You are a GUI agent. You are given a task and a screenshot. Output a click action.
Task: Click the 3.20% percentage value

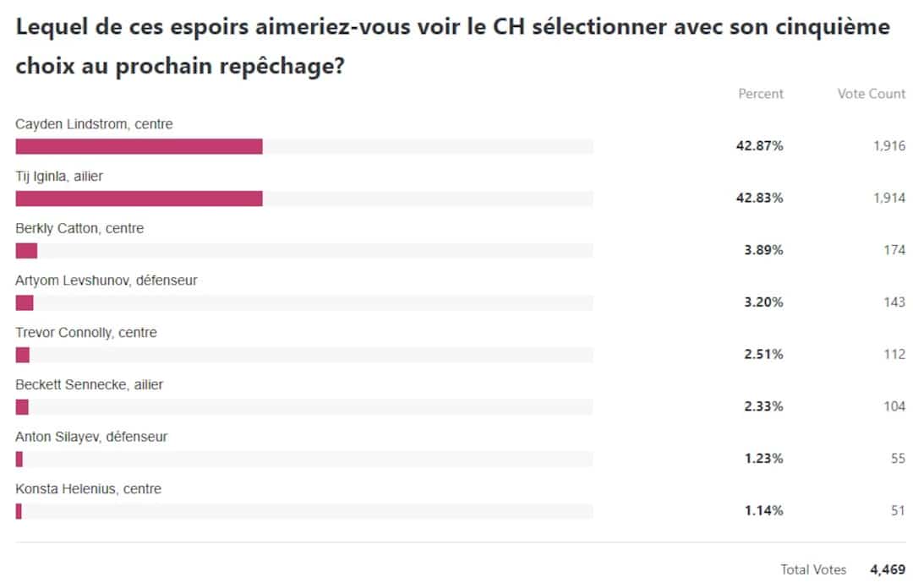(x=763, y=302)
